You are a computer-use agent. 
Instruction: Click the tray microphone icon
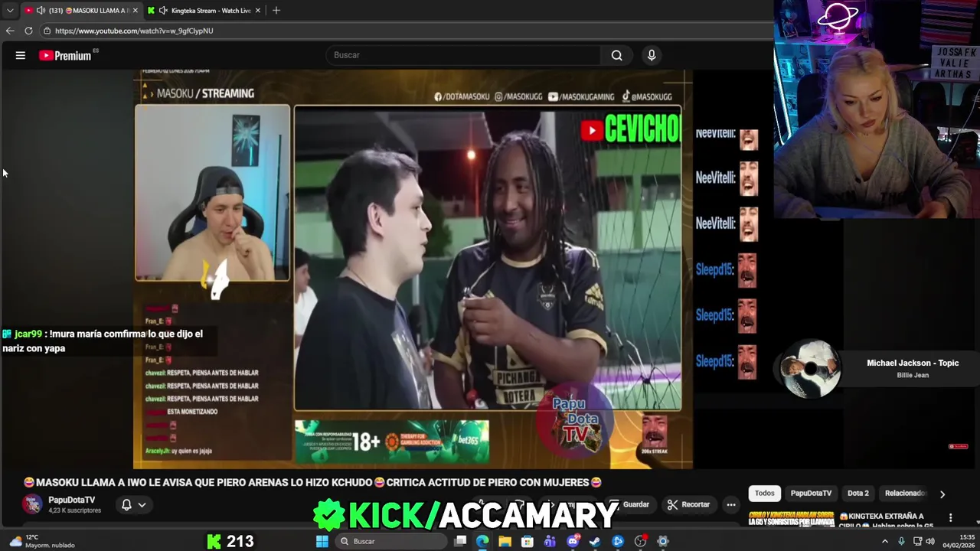901,541
